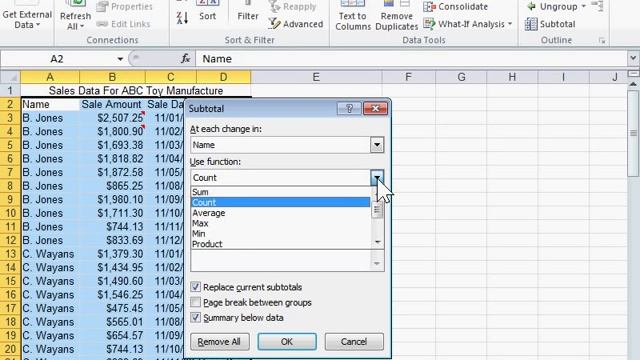The image size is (640, 360).
Task: Collapse the Use function dropdown arrow
Action: pyautogui.click(x=377, y=178)
